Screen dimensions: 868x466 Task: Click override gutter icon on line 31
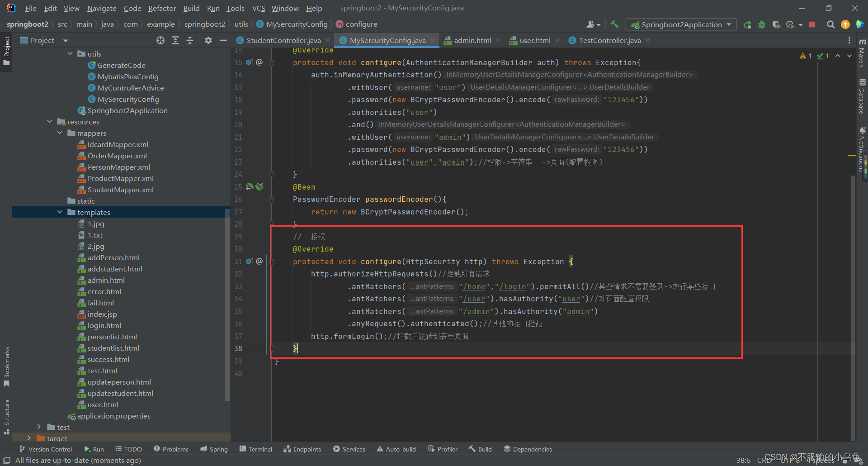(x=249, y=262)
